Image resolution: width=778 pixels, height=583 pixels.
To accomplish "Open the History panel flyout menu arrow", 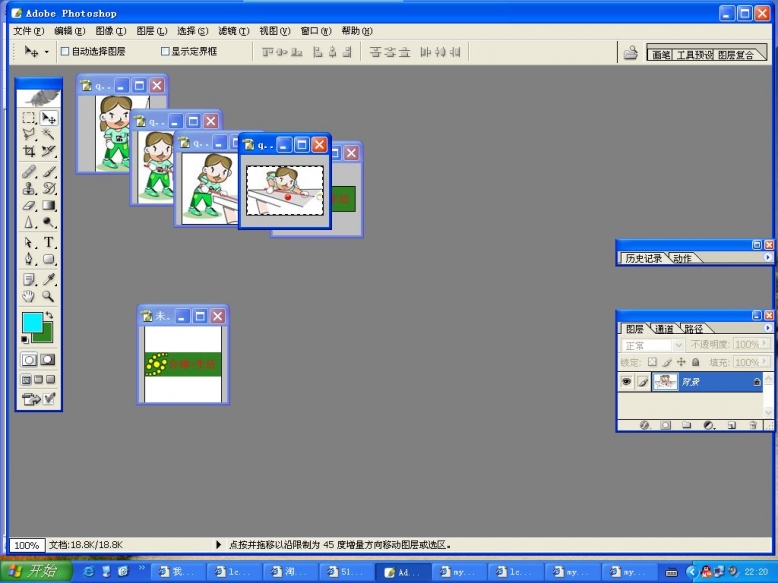I will pyautogui.click(x=768, y=257).
